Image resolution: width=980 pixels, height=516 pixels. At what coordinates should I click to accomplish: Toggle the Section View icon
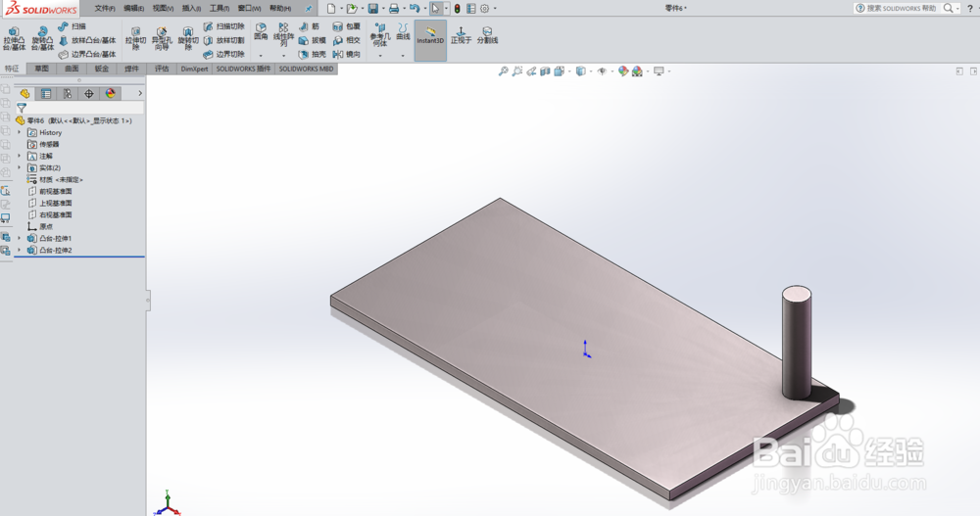point(545,71)
